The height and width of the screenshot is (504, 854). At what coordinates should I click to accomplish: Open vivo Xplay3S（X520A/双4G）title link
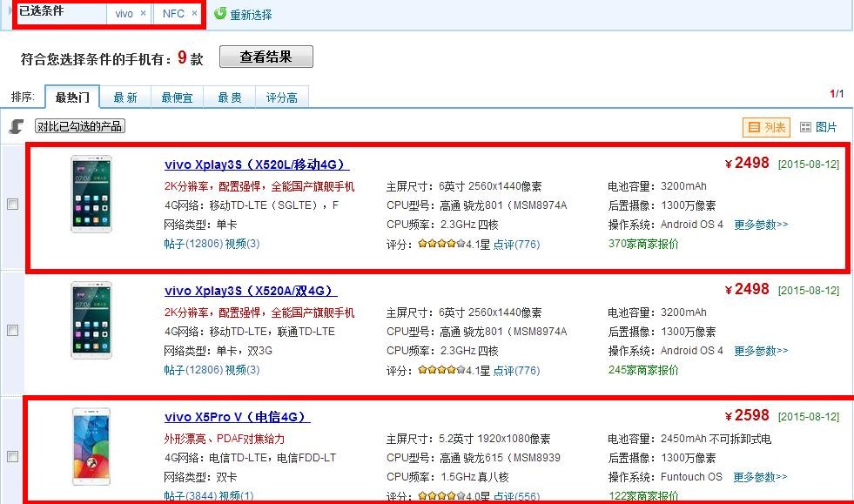tap(251, 291)
